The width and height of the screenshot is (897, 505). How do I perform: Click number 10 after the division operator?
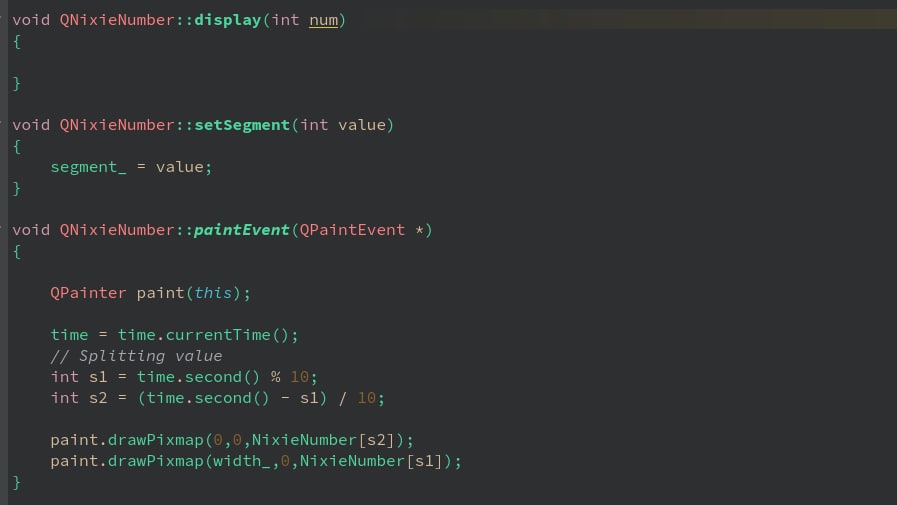tap(367, 398)
